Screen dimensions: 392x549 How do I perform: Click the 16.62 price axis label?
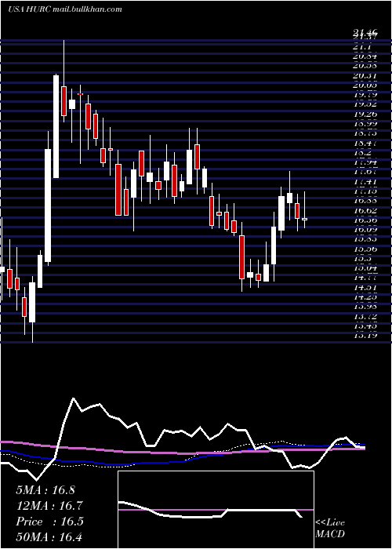pyautogui.click(x=365, y=210)
